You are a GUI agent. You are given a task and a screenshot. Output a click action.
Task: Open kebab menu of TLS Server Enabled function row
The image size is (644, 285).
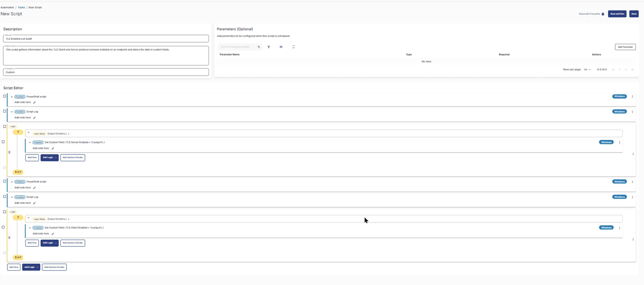pyautogui.click(x=620, y=142)
